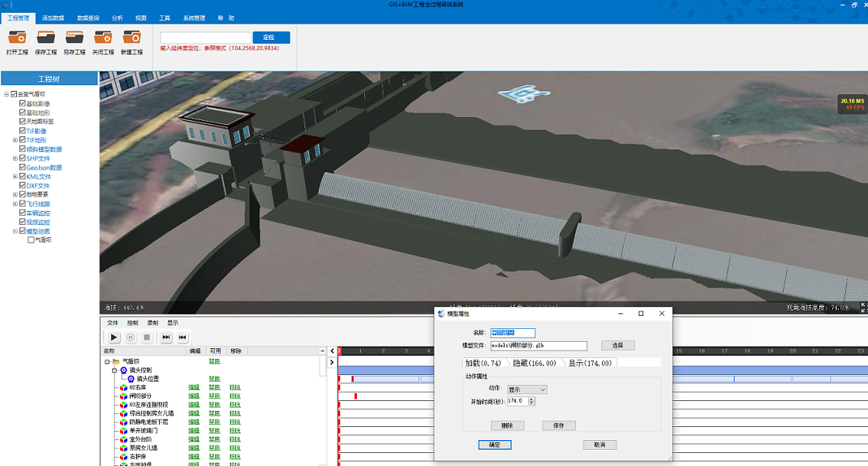Click the 编辑 link for 02右岸

(194, 387)
